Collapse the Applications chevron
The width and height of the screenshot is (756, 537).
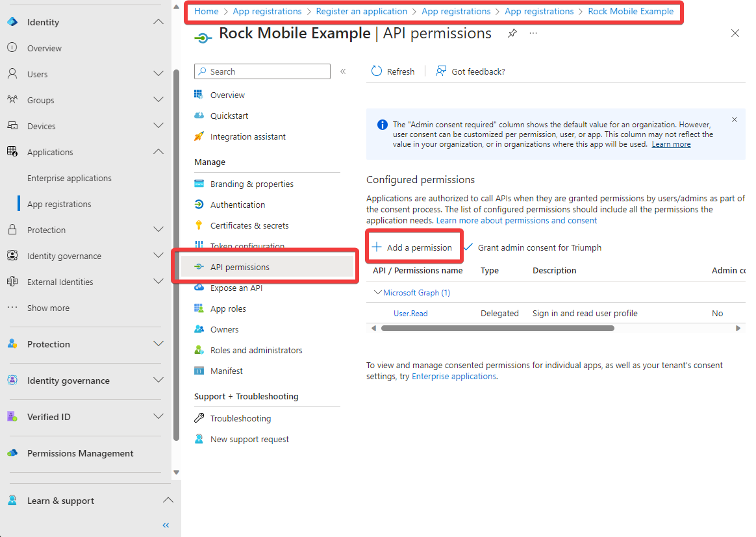[158, 151]
